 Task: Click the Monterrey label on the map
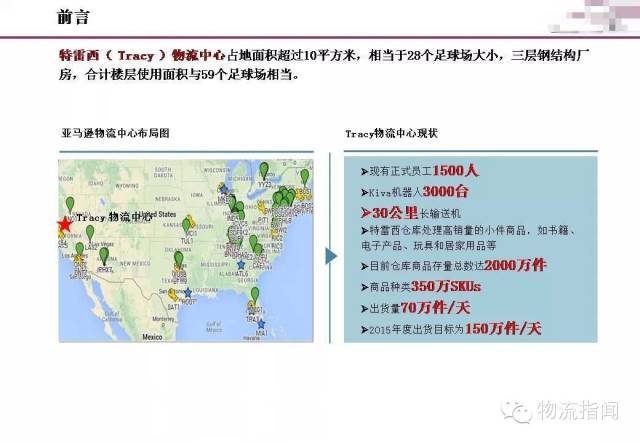click(163, 319)
